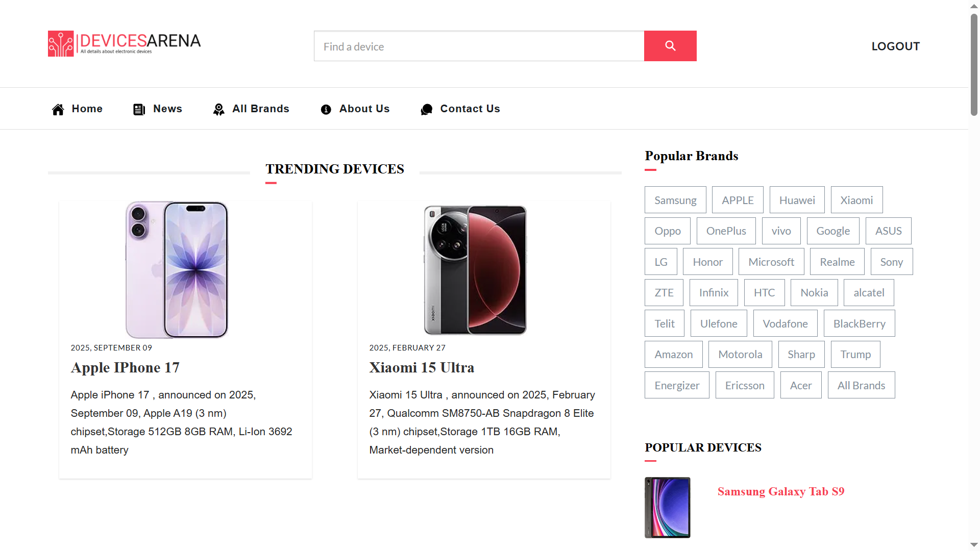Click the search magnifier icon
The height and width of the screenshot is (551, 980).
click(x=670, y=45)
